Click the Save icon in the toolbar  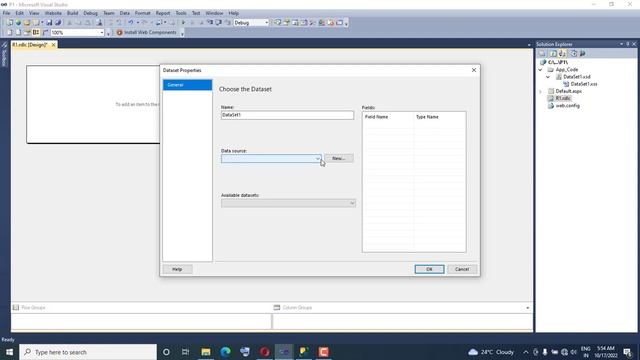click(x=49, y=23)
